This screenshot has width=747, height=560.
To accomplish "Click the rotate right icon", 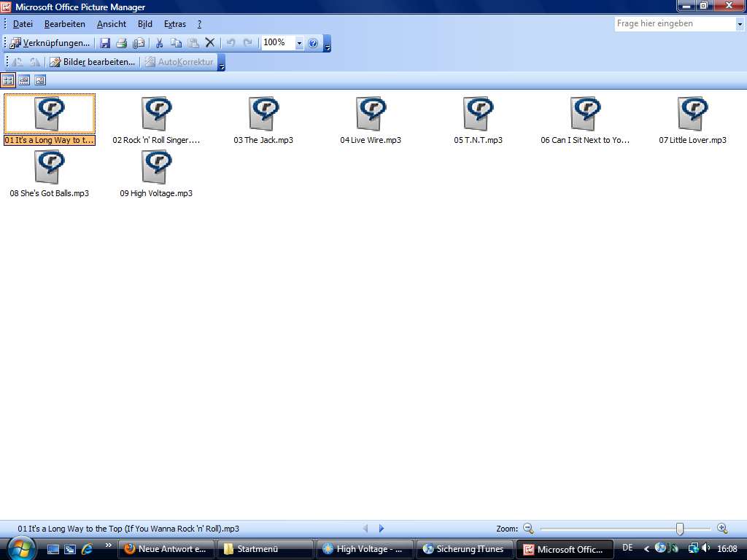I will point(35,62).
